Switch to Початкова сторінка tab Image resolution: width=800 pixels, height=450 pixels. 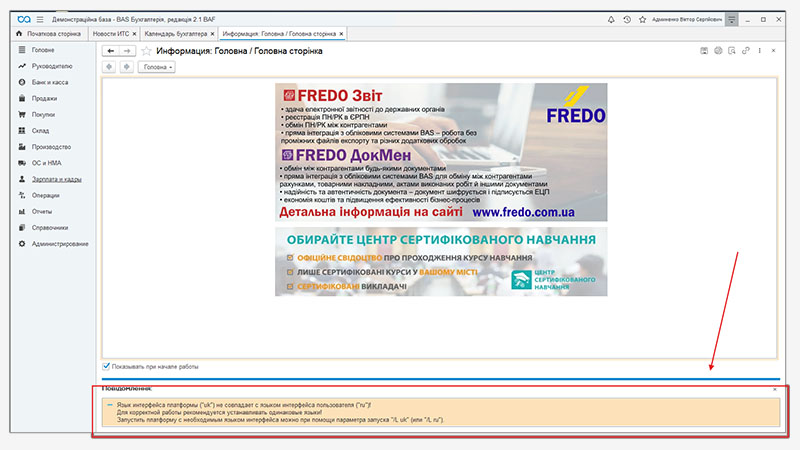[x=48, y=34]
